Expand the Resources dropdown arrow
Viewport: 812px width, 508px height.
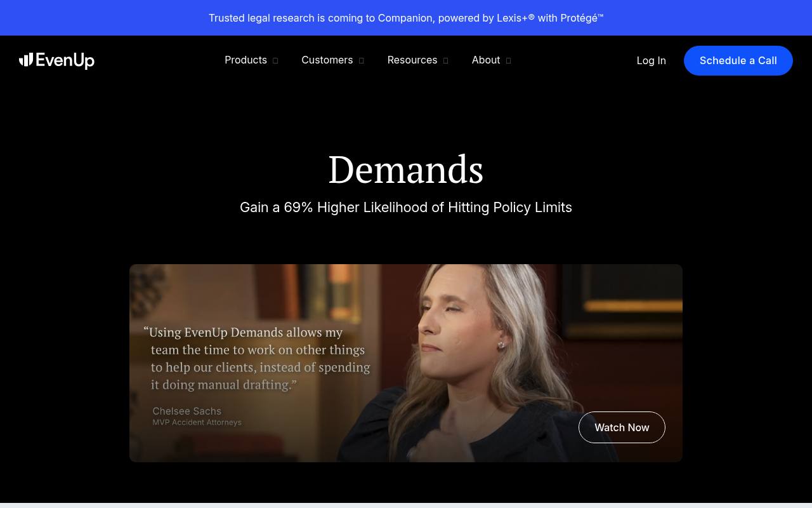click(446, 61)
